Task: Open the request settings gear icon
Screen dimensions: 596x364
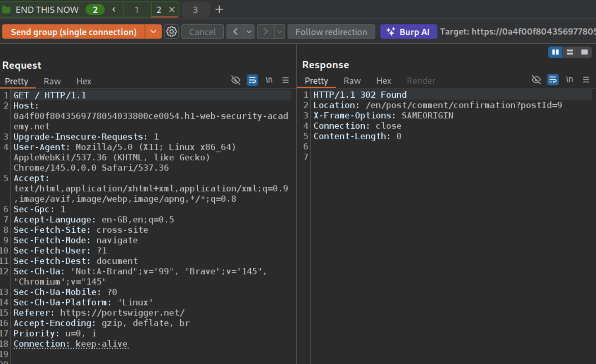Action: tap(172, 31)
